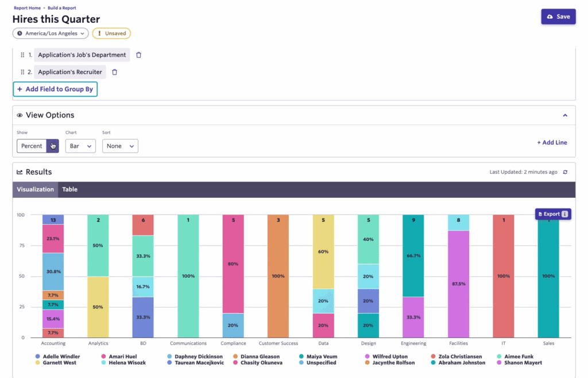Click drag handle for Application's Job's Department

[x=22, y=55]
